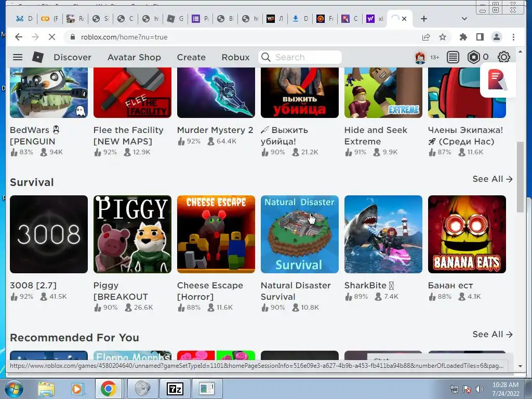Open the Action Center flag tray icon
This screenshot has width=532, height=399.
coord(467,389)
